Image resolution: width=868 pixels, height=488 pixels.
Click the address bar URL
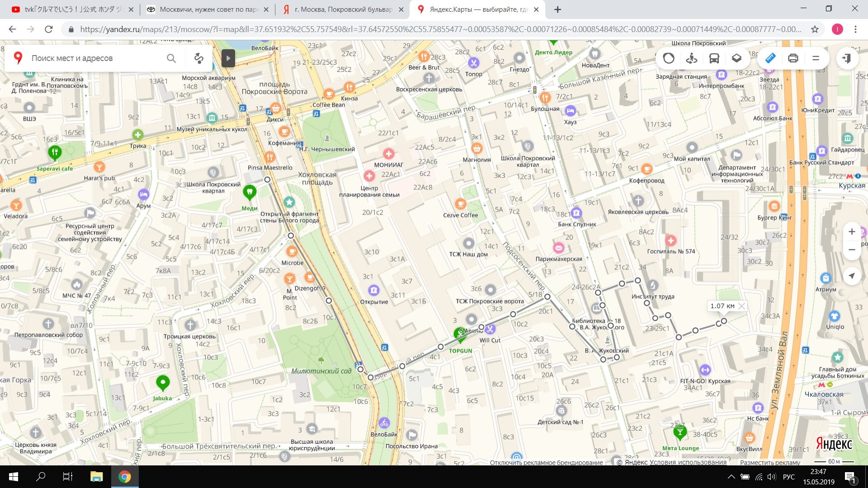(441, 29)
